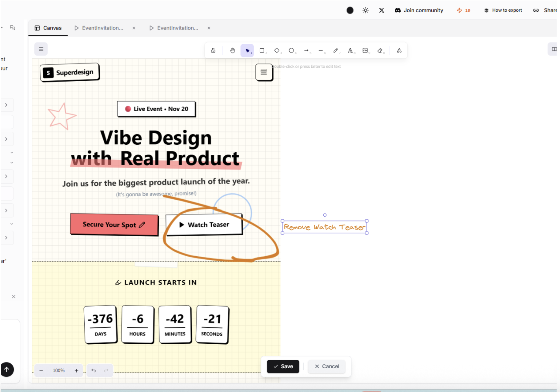Open the Superdesign page hamburger menu

tap(264, 72)
